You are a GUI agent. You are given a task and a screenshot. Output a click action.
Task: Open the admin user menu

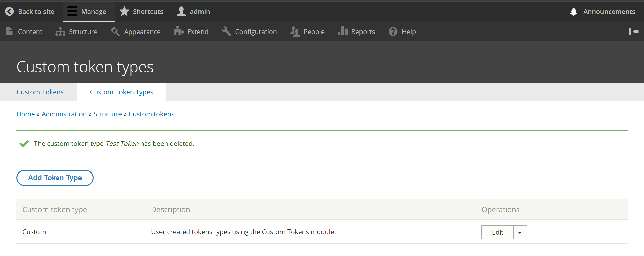[x=193, y=11]
